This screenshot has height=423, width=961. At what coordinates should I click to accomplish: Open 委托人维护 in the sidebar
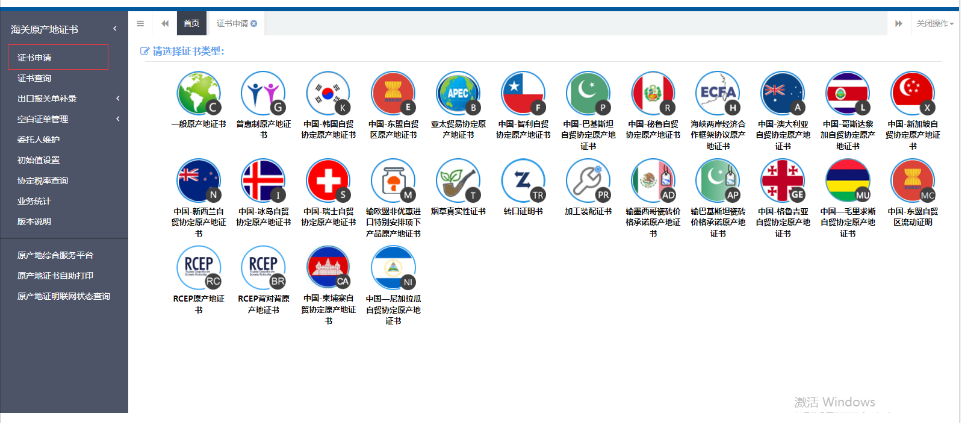(38, 140)
